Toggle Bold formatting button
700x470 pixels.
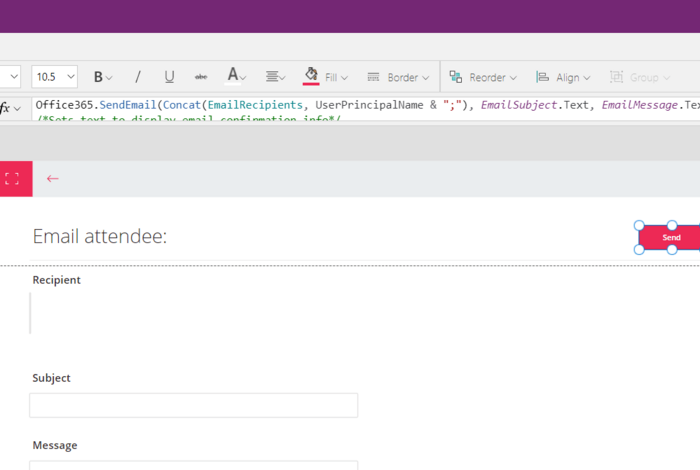pos(99,77)
